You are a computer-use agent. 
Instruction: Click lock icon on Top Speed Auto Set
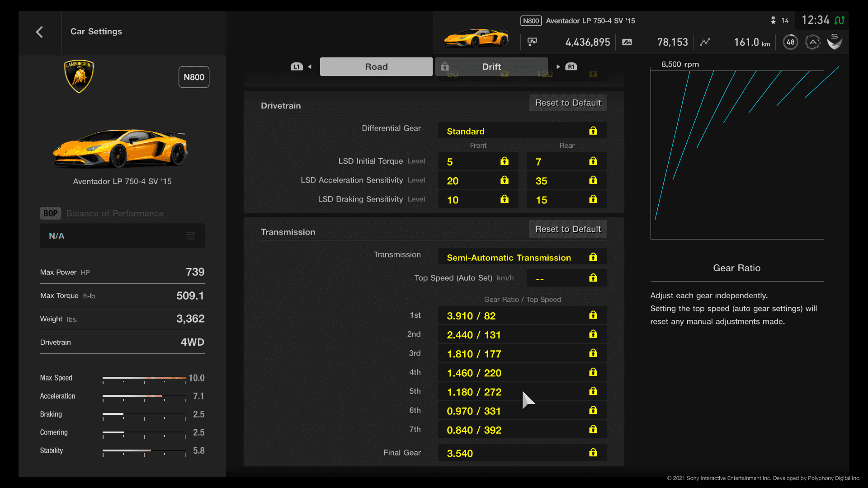pyautogui.click(x=593, y=278)
